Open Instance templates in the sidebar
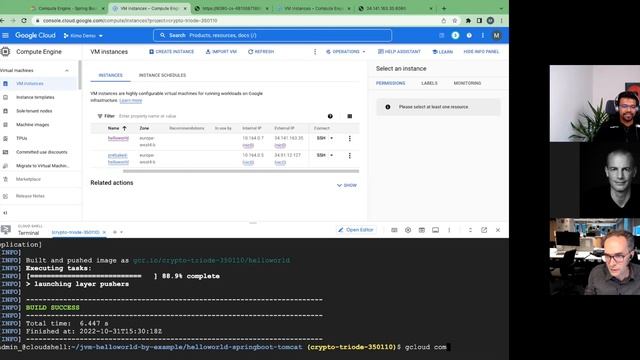This screenshot has height=360, width=640. pos(35,98)
